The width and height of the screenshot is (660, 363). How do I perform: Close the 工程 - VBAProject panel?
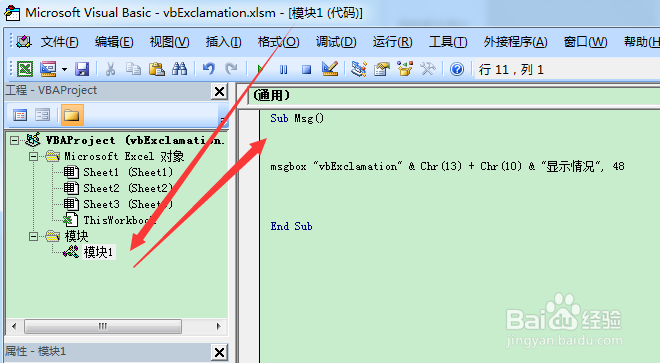click(219, 91)
